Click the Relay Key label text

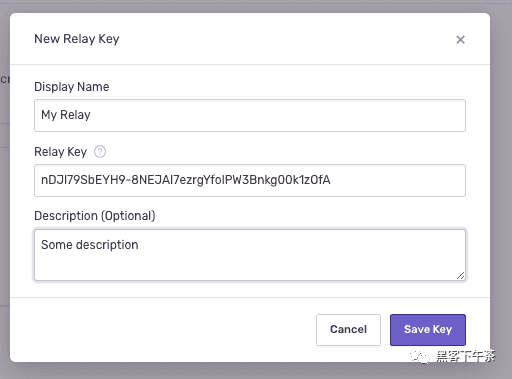pos(60,152)
